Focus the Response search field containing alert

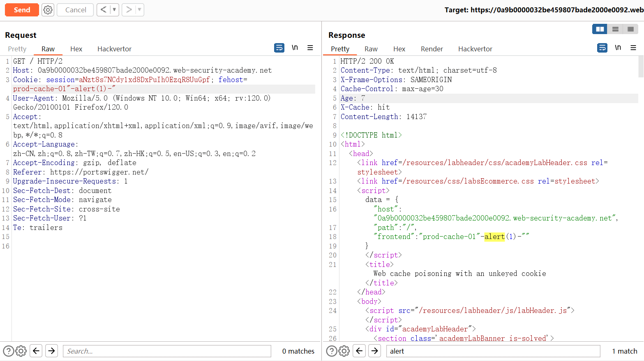click(x=493, y=351)
